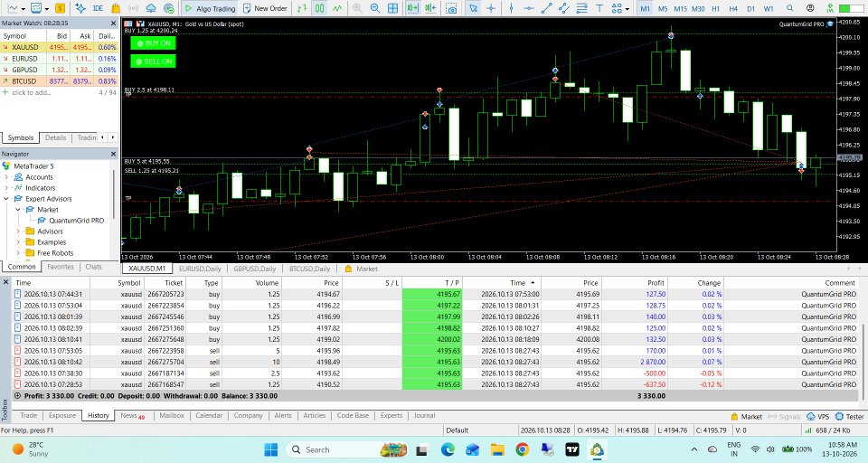Expand the Examples folder in Navigator
This screenshot has height=463, width=868.
point(18,242)
